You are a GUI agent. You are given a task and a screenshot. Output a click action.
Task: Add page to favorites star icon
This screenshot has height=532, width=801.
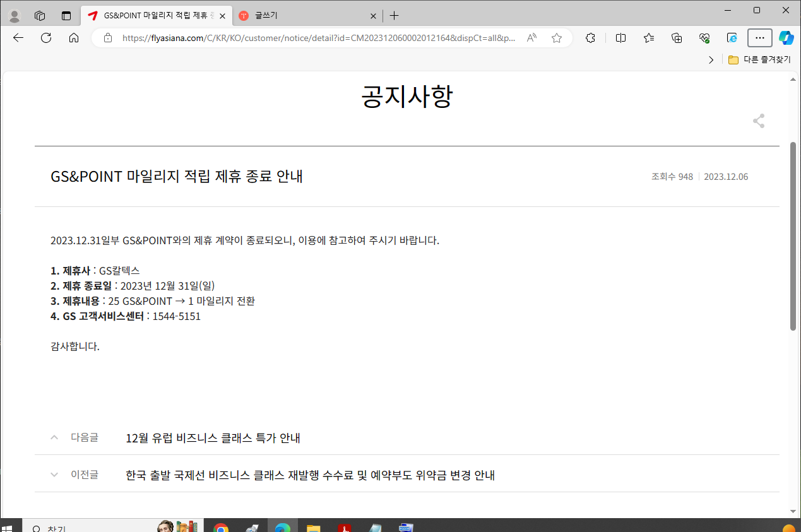coord(557,38)
